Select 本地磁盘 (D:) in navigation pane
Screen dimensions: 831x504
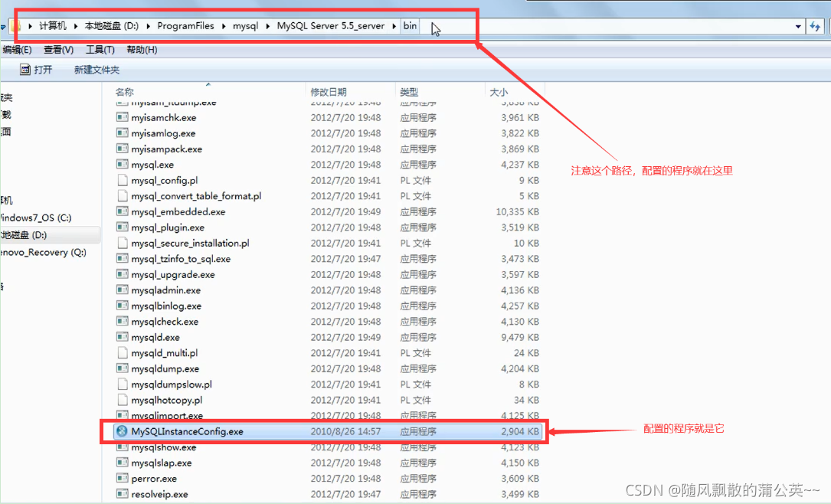pyautogui.click(x=24, y=235)
